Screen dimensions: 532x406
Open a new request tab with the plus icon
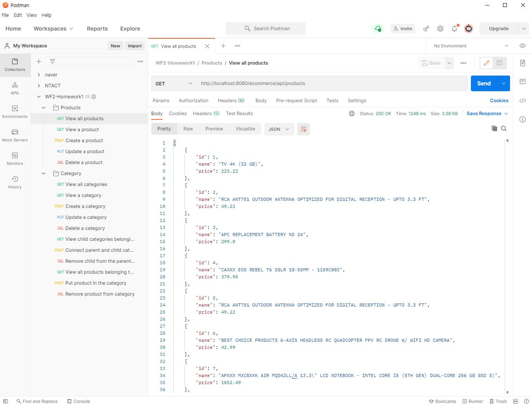tap(223, 46)
